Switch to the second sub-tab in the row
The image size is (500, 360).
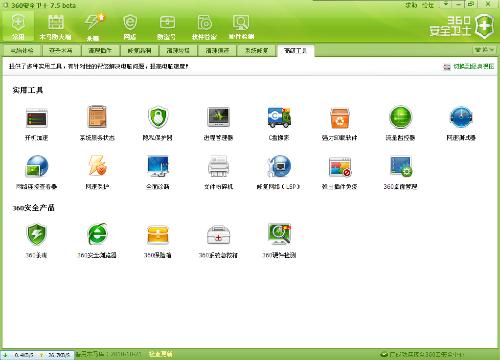[61, 51]
